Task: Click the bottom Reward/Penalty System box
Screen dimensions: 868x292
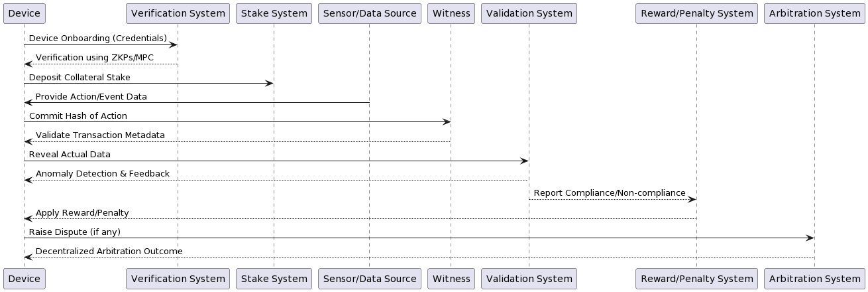Action: [x=696, y=279]
